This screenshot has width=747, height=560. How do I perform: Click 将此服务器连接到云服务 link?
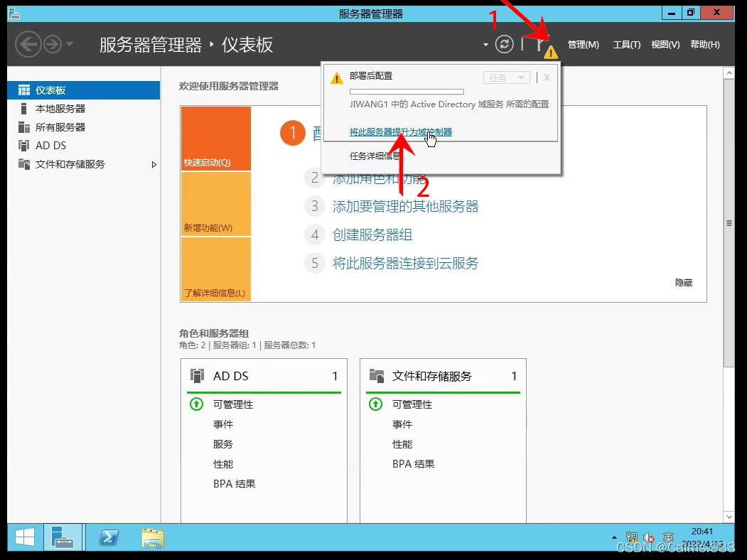405,263
